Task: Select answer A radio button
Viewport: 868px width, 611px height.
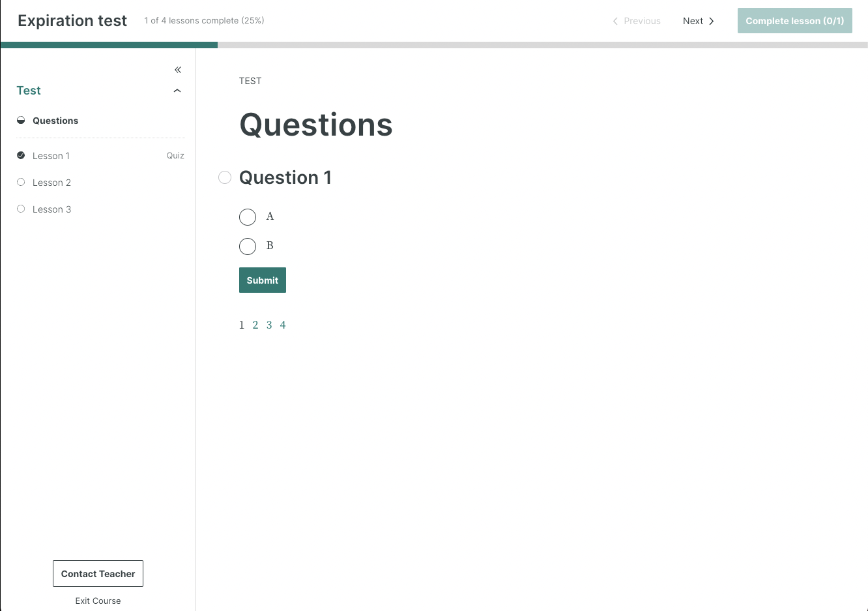Action: [x=248, y=216]
